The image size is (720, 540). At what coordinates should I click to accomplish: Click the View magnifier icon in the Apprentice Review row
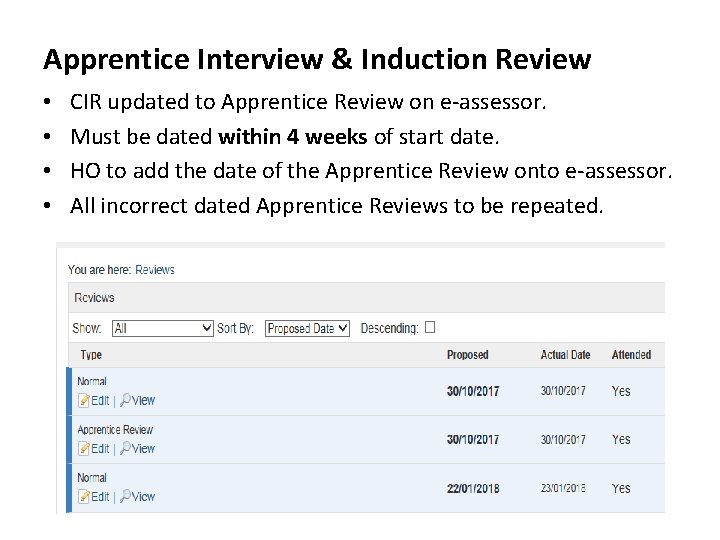click(126, 449)
